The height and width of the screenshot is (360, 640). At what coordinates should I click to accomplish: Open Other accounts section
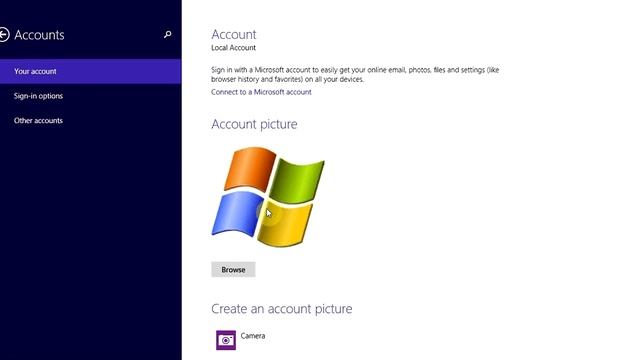pyautogui.click(x=91, y=120)
